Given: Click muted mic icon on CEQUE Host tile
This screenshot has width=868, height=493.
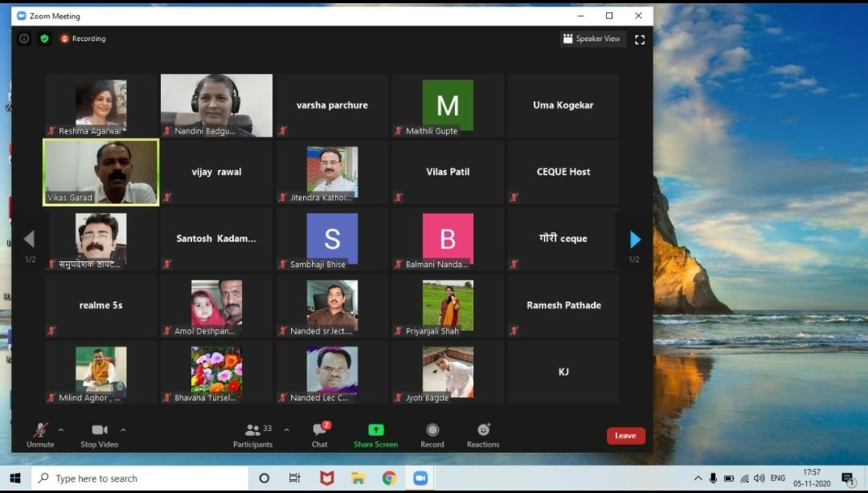Looking at the screenshot, I should pyautogui.click(x=514, y=197).
